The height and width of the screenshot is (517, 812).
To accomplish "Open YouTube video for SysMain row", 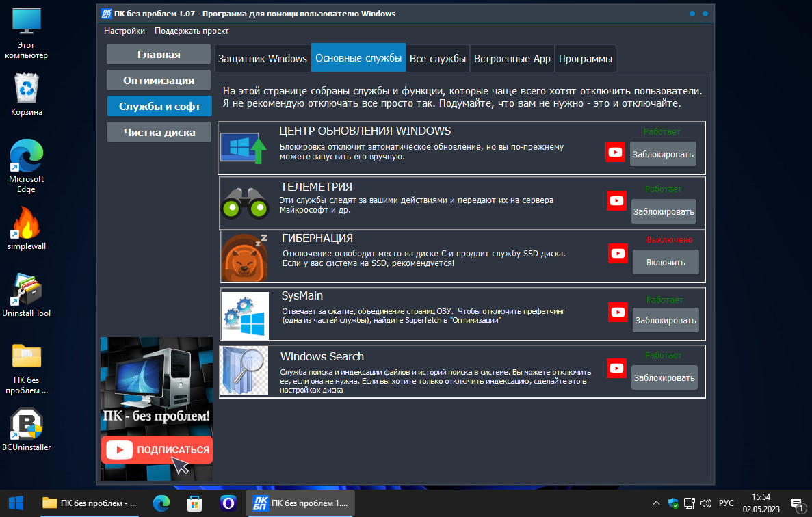I will tap(618, 312).
